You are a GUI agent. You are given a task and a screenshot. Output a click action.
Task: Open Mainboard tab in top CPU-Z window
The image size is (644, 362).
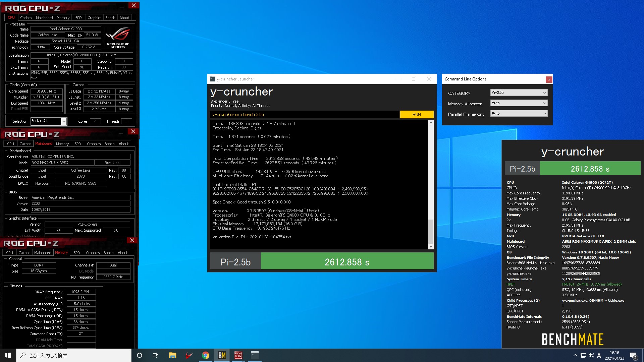(x=44, y=18)
